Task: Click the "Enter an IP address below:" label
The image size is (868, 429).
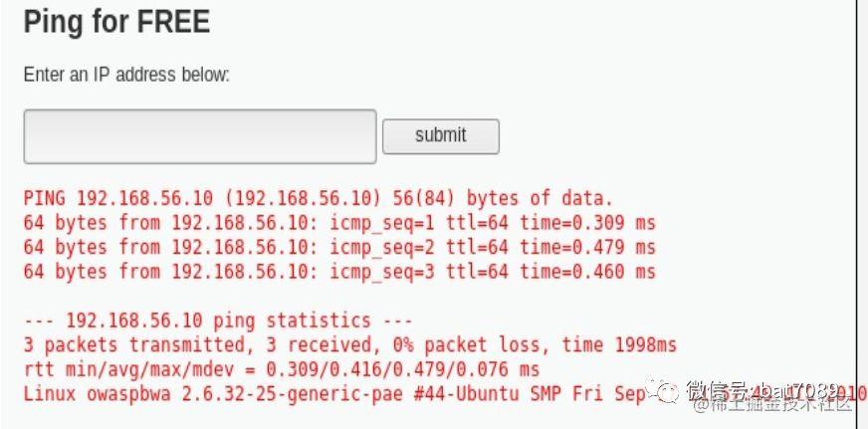Action: [x=126, y=75]
